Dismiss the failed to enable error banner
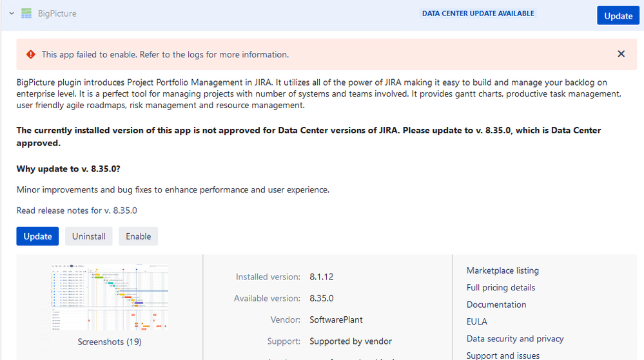This screenshot has width=644, height=360. (621, 53)
